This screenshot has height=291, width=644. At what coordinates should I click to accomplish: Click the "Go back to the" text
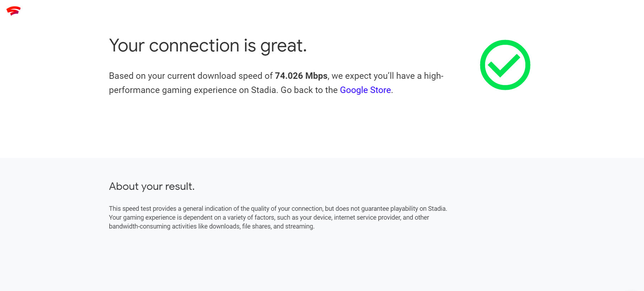point(309,90)
